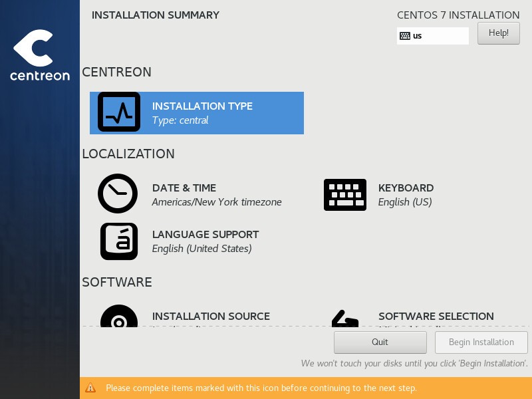Open Installation Type via the monitor graph icon

(118, 112)
